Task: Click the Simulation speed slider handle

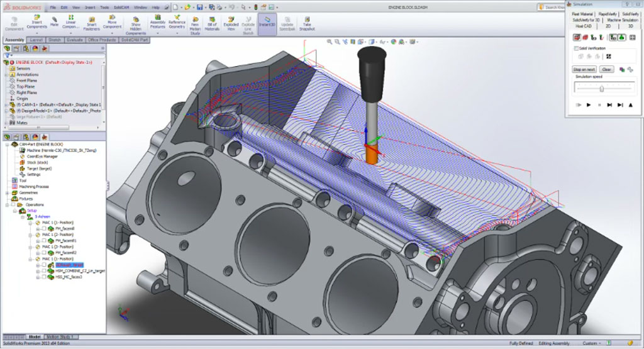Action: point(602,89)
